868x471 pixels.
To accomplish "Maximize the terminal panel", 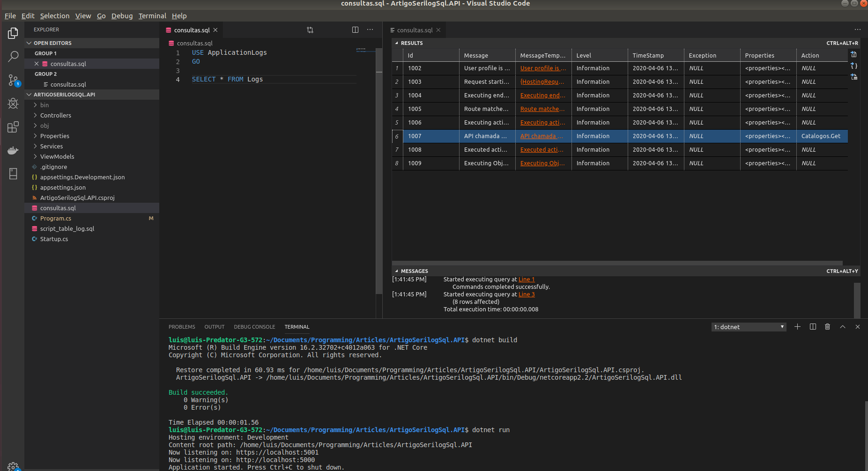I will click(x=842, y=326).
